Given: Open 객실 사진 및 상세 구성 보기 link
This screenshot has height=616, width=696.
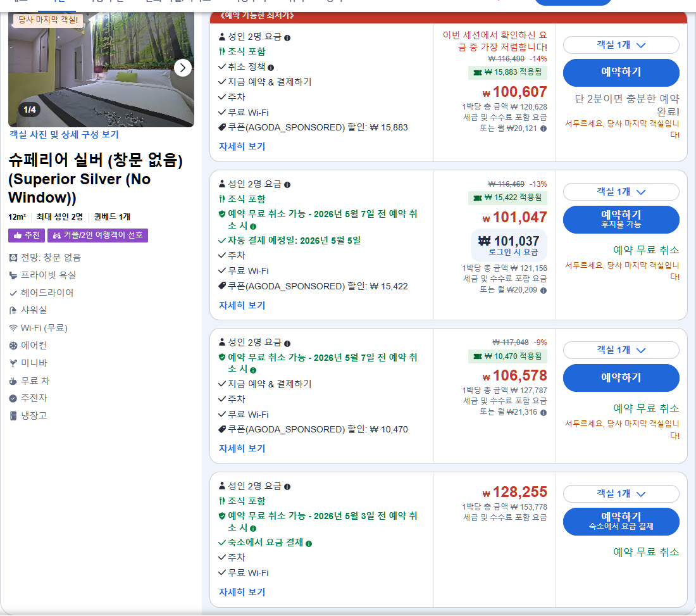Looking at the screenshot, I should tap(64, 135).
